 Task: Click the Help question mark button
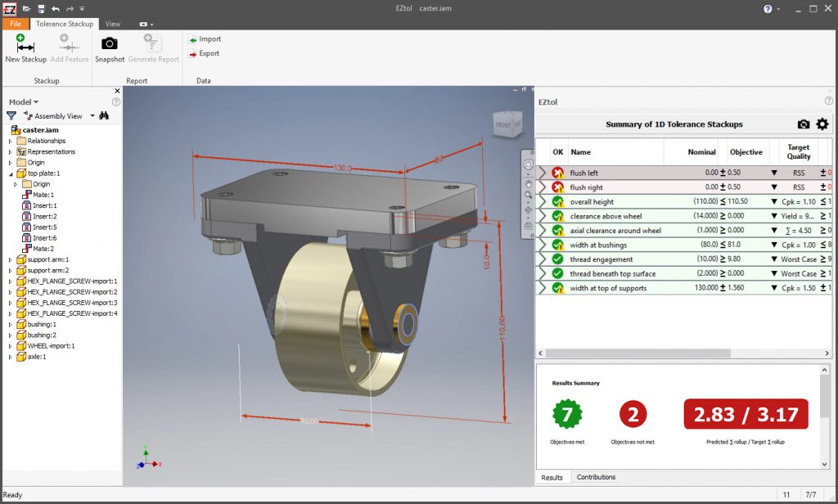(768, 8)
